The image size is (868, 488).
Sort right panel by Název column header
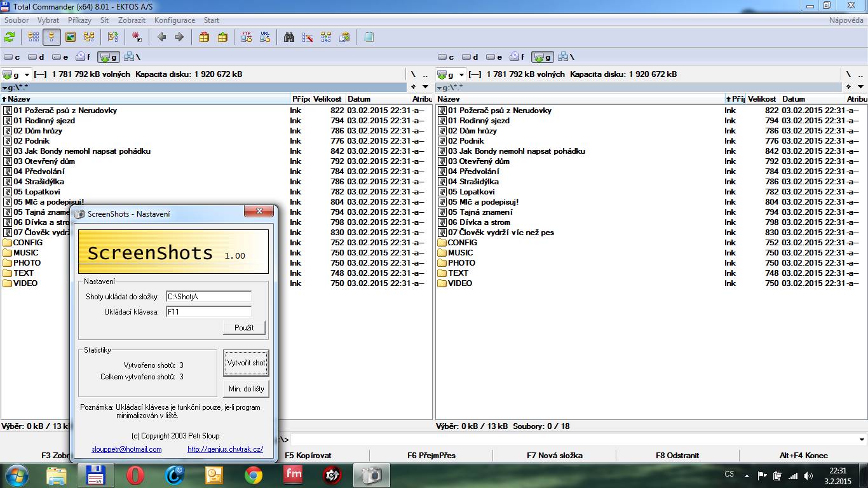580,99
